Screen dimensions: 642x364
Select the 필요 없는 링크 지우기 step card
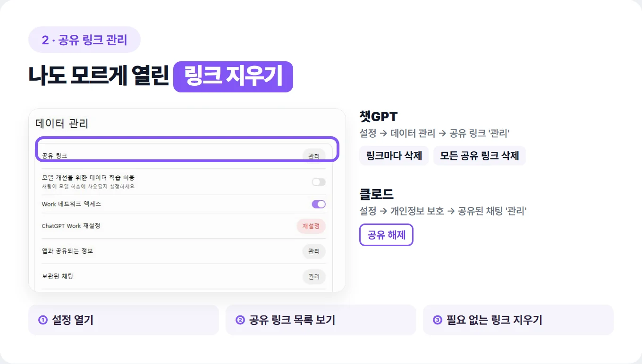(x=518, y=320)
